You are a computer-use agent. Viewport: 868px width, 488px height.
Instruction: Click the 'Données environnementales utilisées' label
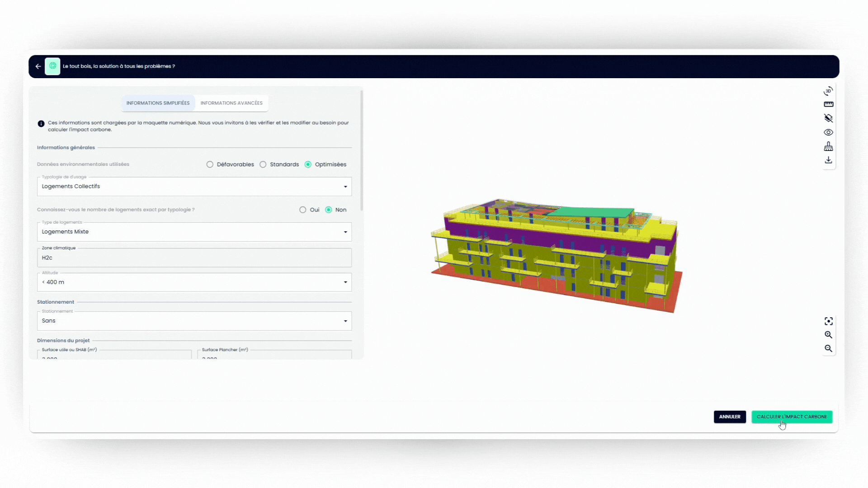pos(83,164)
